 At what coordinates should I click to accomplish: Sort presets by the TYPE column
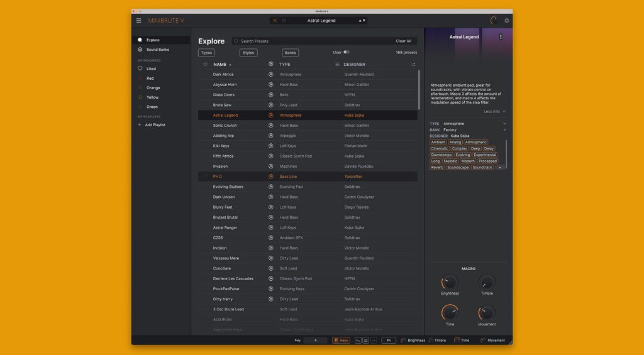tap(285, 65)
